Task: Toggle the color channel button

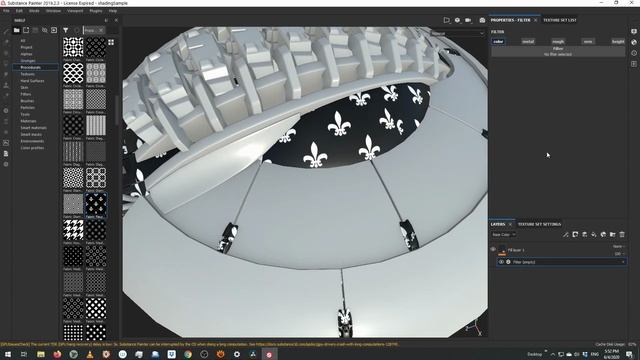Action: pos(498,41)
